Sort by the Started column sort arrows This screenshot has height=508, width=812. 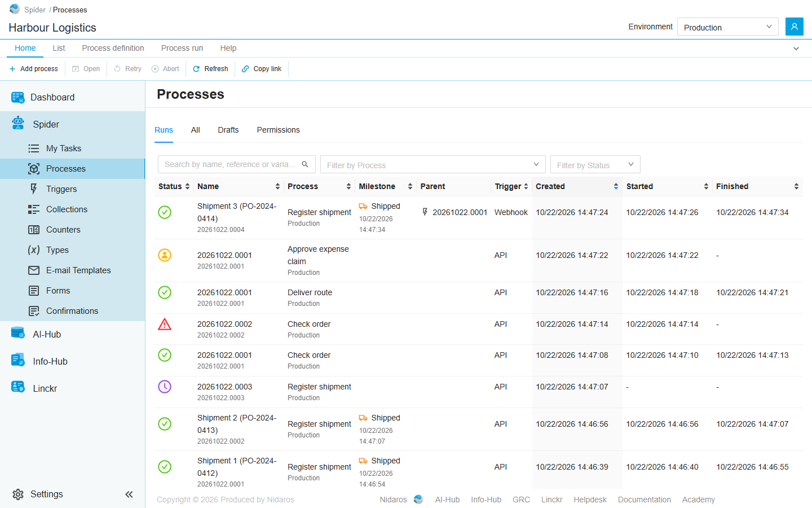(706, 186)
